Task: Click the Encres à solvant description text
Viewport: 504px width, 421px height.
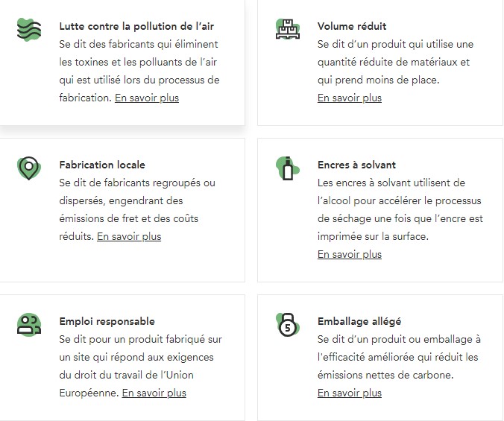Action: pyautogui.click(x=400, y=209)
